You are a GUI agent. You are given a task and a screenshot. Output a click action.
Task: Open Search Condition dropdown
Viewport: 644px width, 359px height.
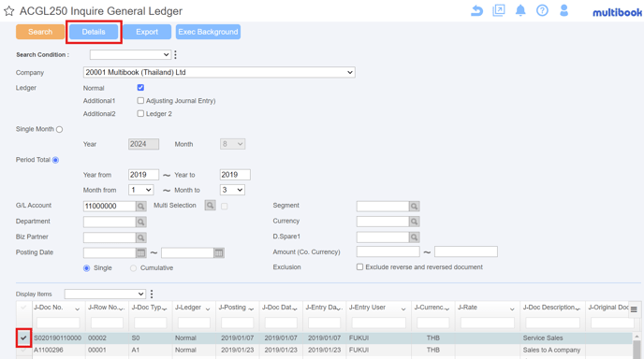coord(130,54)
